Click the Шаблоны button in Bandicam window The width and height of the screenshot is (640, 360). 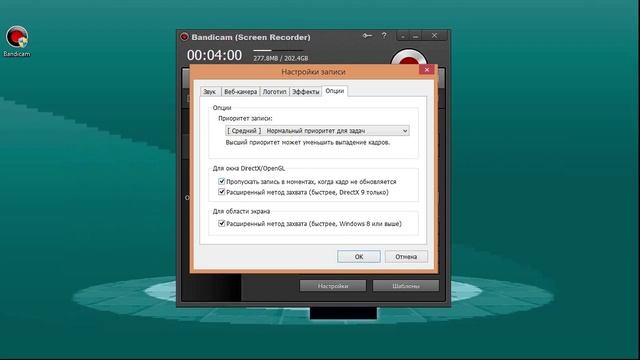(406, 286)
